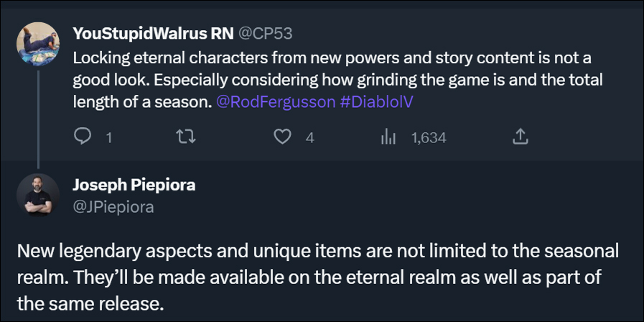Click Joseph Piepiora's profile photo
The height and width of the screenshot is (322, 644).
click(37, 194)
